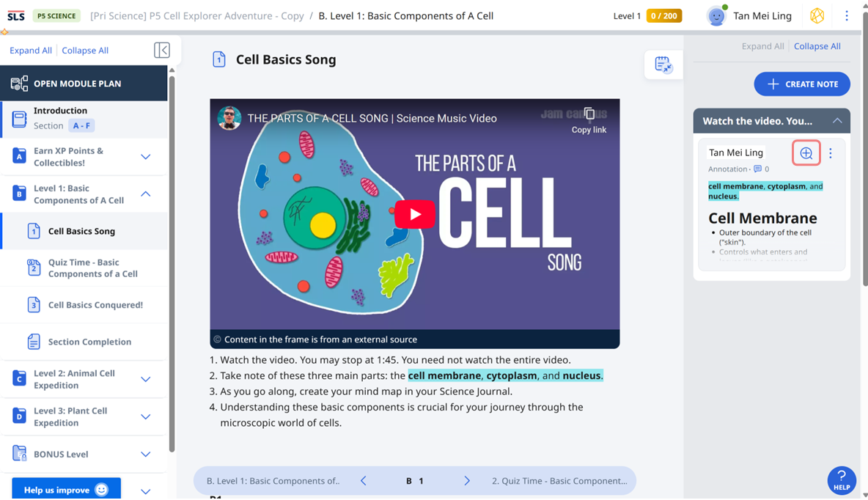Image resolution: width=868 pixels, height=500 pixels.
Task: Expand Earn XP Points & Collectibles section
Action: click(145, 157)
